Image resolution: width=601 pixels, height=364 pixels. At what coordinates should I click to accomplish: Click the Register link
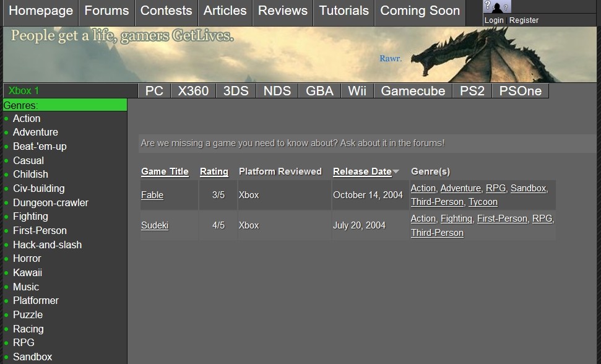(524, 20)
